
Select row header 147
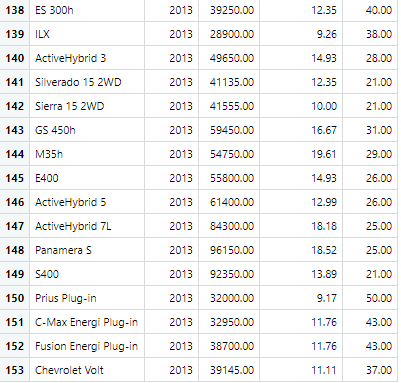coord(15,226)
